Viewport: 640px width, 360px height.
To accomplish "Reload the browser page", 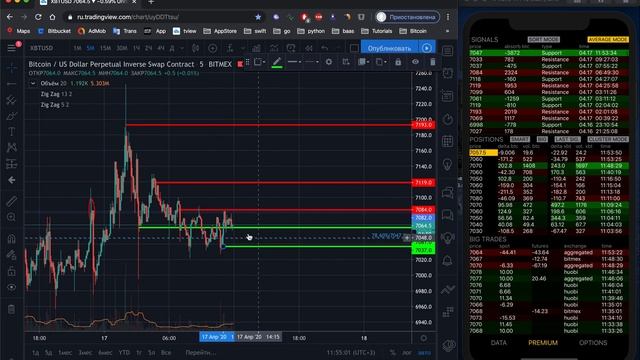I will pyautogui.click(x=38, y=17).
